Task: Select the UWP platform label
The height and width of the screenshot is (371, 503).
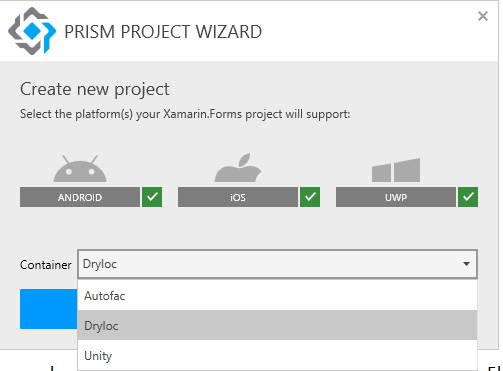Action: (x=396, y=197)
